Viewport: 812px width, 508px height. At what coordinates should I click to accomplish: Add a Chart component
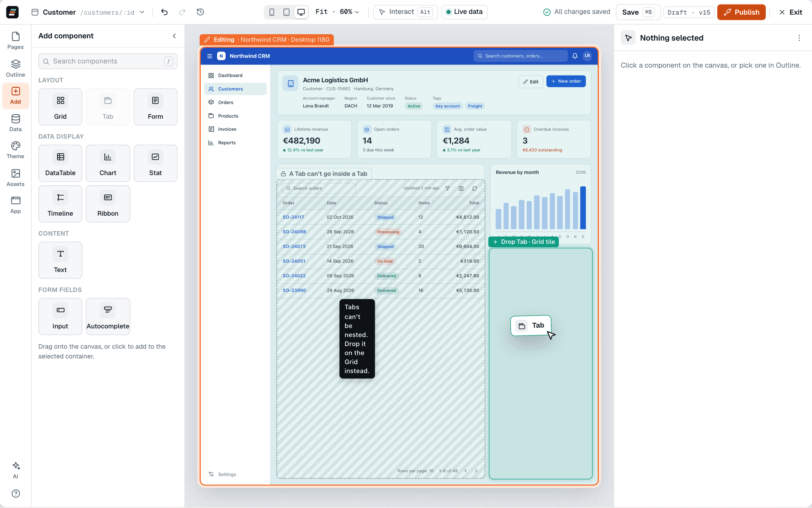[108, 163]
